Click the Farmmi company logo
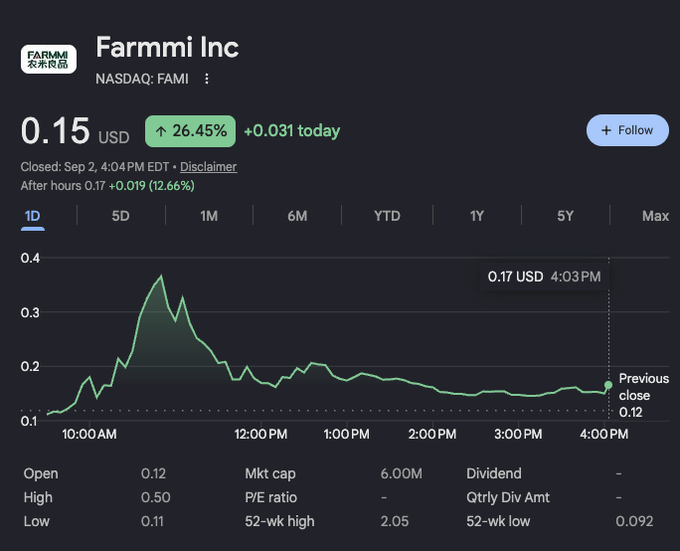680x551 pixels. 49,59
